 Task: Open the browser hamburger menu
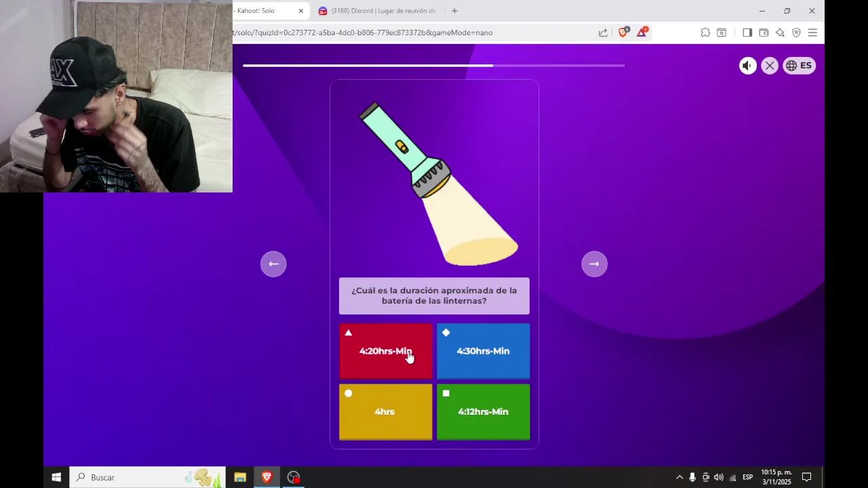pyautogui.click(x=812, y=33)
